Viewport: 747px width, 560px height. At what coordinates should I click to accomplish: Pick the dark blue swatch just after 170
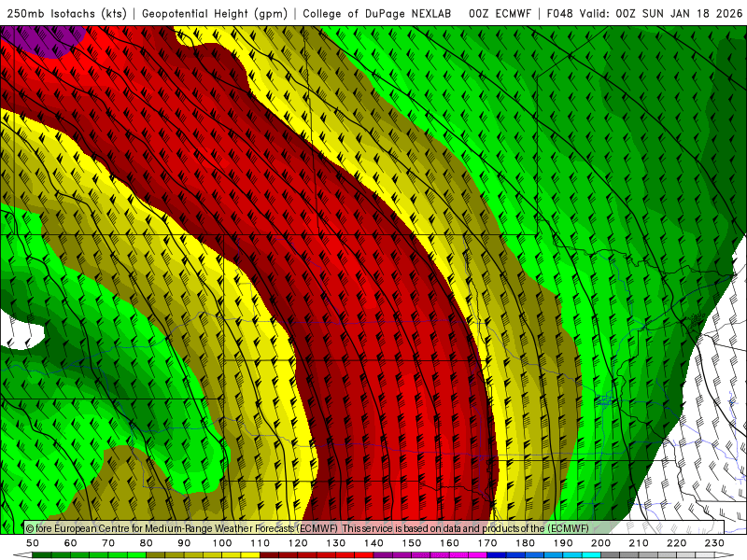(x=497, y=555)
